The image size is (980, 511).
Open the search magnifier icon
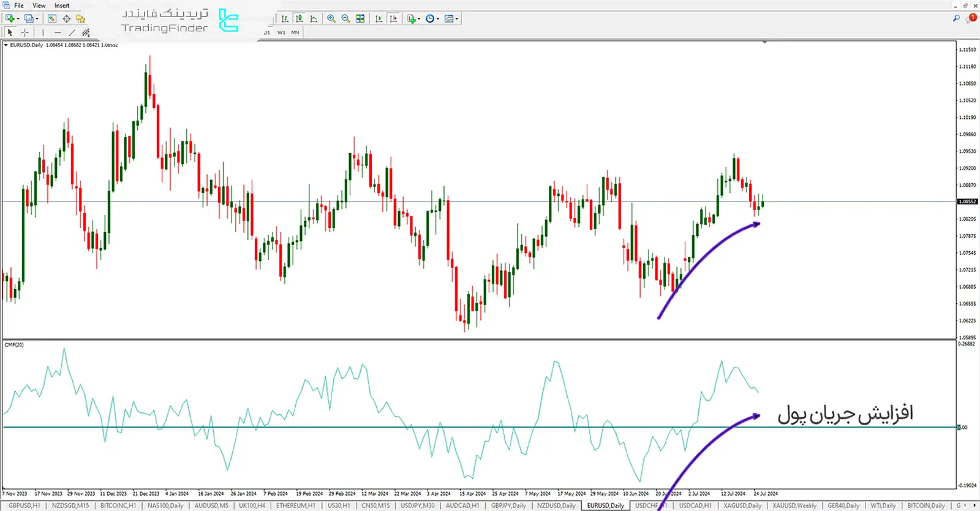pyautogui.click(x=956, y=18)
